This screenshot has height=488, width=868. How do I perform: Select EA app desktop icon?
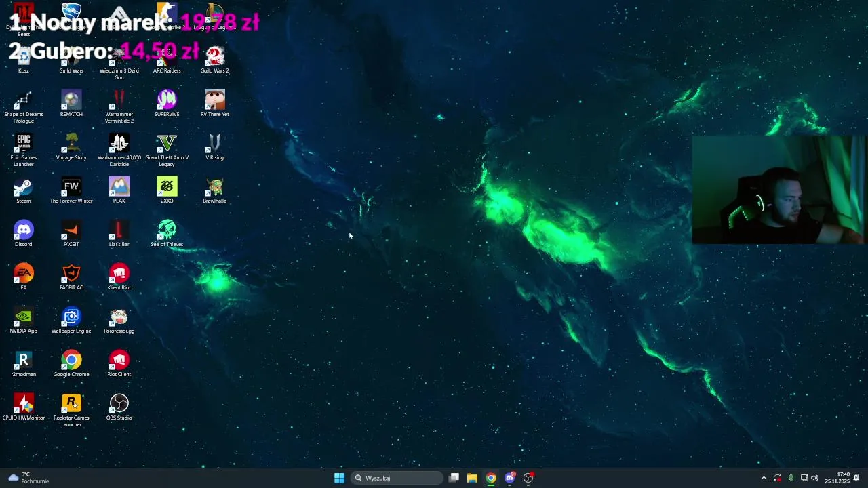click(24, 277)
